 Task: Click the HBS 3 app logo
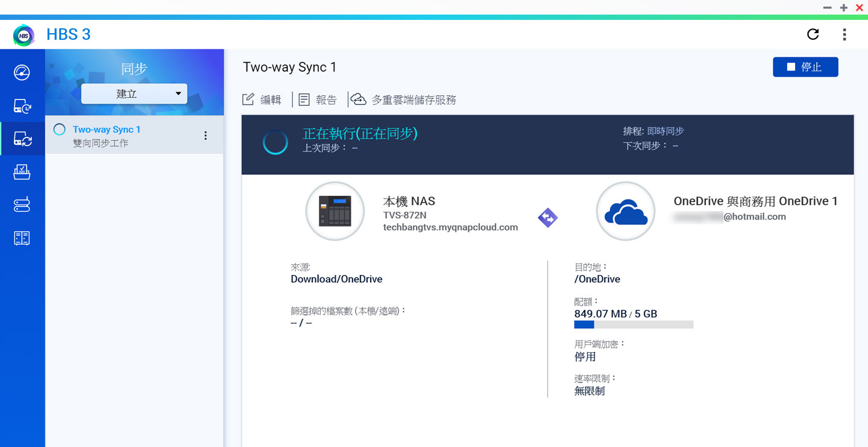[x=24, y=35]
